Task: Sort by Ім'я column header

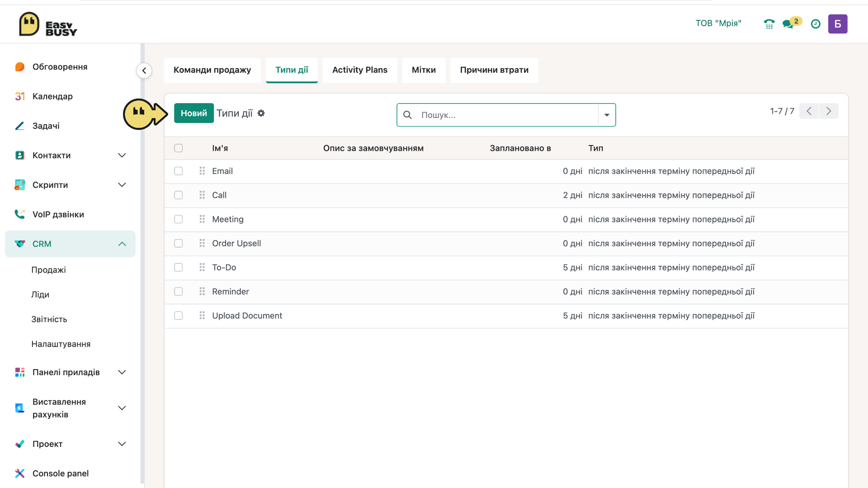Action: coord(220,148)
